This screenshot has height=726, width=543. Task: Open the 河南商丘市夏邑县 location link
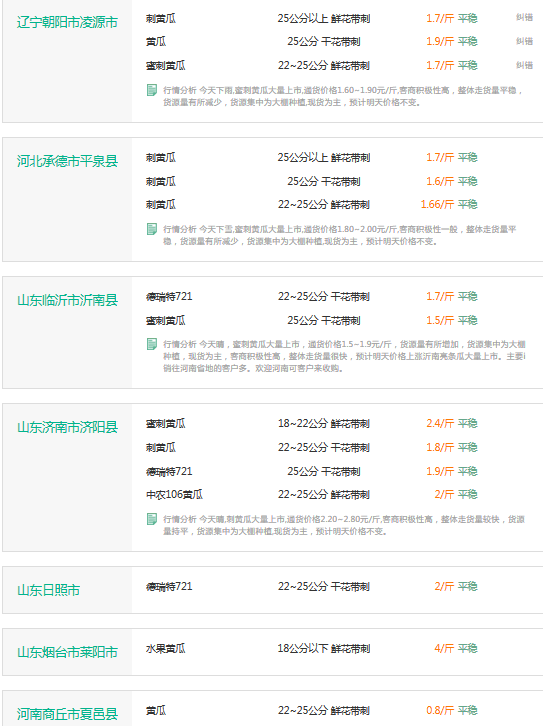(67, 714)
